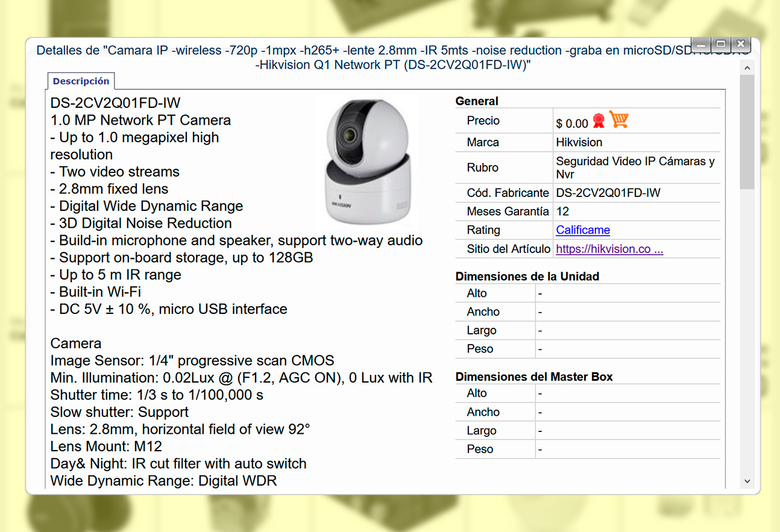Image resolution: width=780 pixels, height=532 pixels.
Task: Click the scrollbar up arrow
Action: click(747, 67)
